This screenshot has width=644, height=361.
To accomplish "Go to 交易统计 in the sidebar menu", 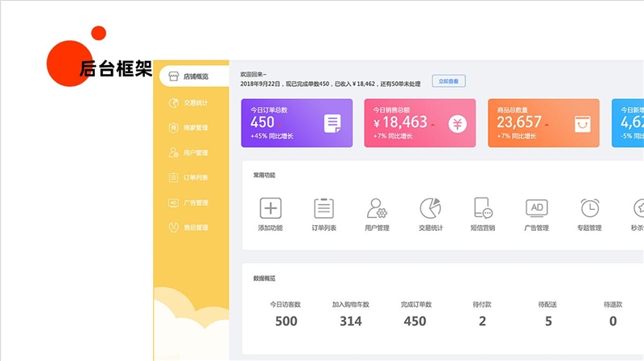I will 190,102.
